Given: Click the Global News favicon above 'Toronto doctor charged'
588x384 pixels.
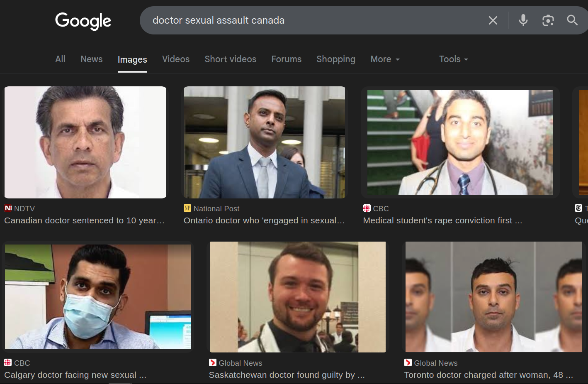Looking at the screenshot, I should [408, 362].
